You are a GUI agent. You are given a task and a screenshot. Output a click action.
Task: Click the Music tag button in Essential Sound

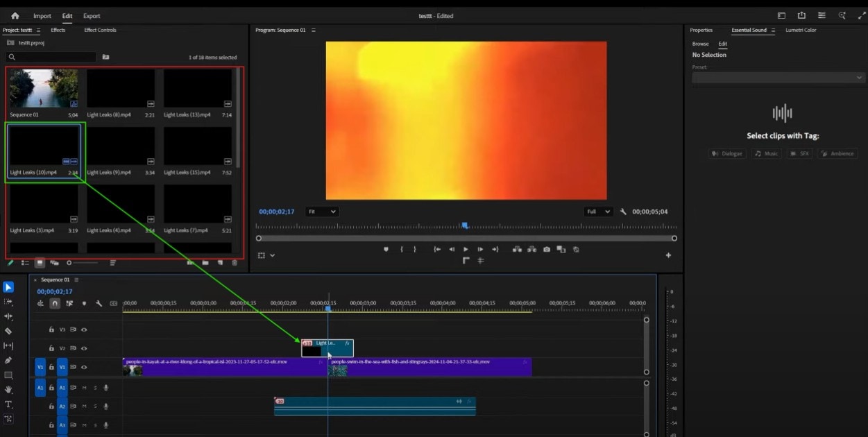pyautogui.click(x=766, y=153)
